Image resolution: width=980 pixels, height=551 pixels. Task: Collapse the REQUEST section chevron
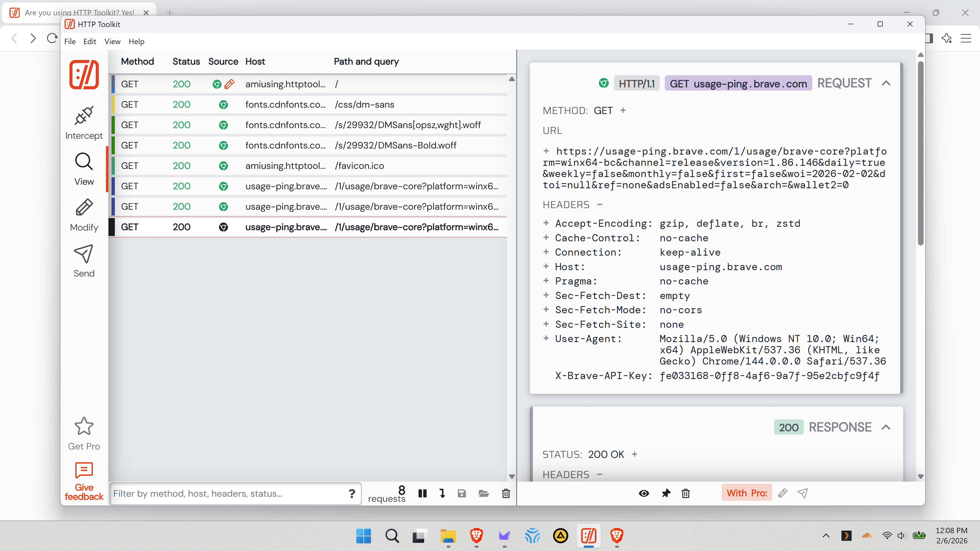(886, 83)
